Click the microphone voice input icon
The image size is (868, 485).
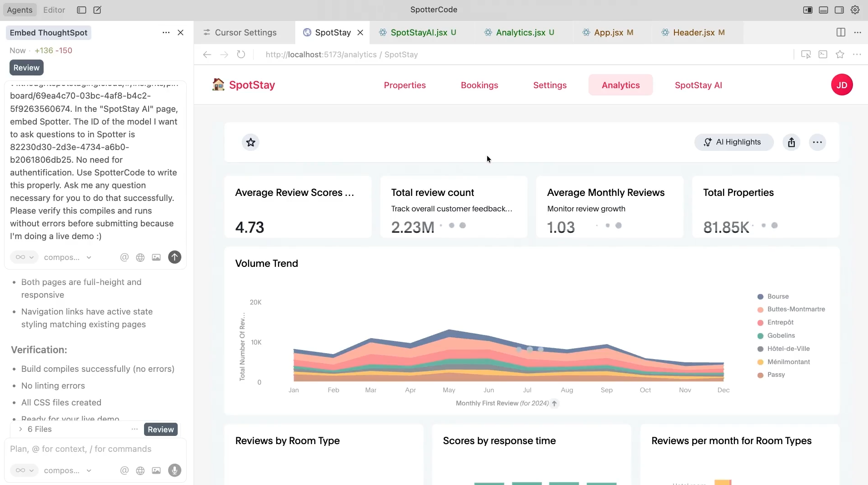pos(175,470)
